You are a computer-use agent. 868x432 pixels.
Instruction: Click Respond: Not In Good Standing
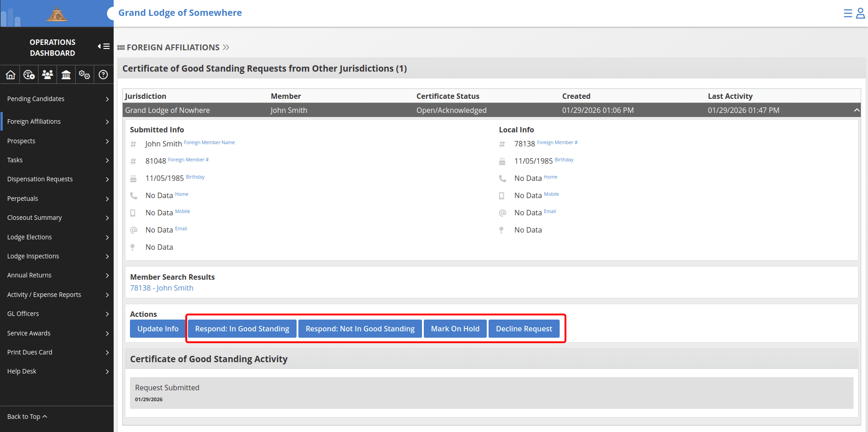click(x=360, y=329)
